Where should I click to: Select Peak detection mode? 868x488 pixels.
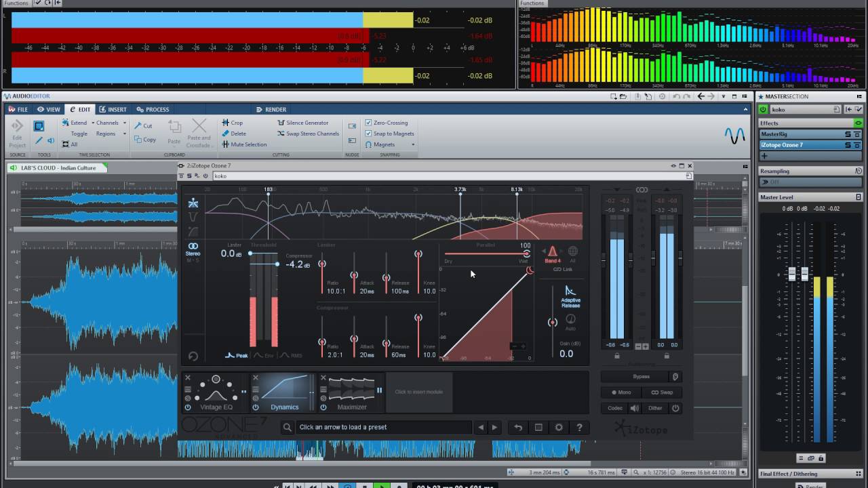pyautogui.click(x=237, y=355)
